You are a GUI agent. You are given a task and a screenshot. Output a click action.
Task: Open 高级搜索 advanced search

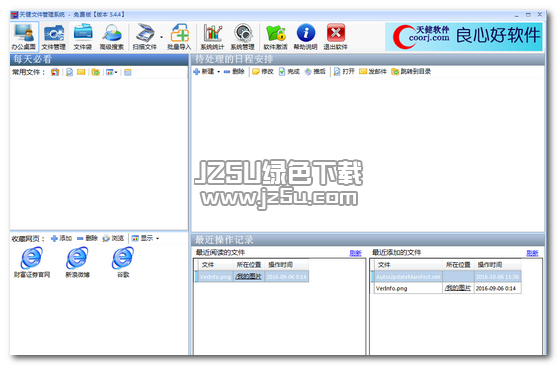pos(112,37)
